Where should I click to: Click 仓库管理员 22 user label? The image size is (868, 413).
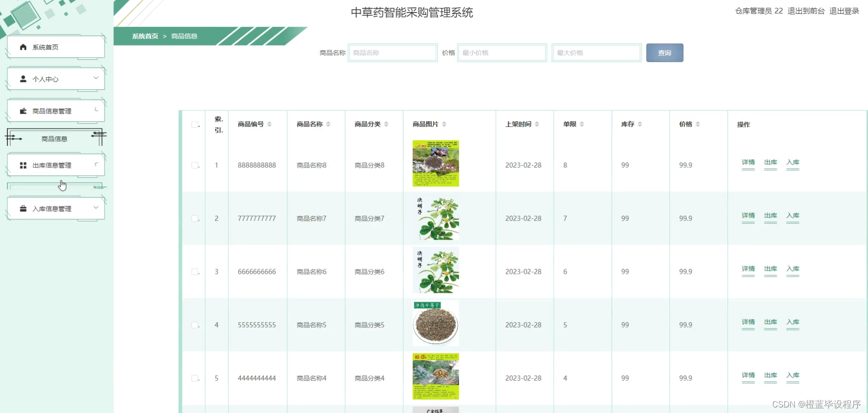pos(759,11)
